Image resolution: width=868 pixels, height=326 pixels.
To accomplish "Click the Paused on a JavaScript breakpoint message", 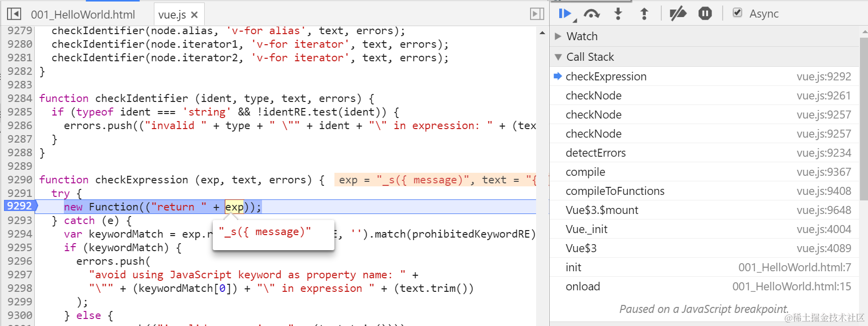I will (704, 309).
